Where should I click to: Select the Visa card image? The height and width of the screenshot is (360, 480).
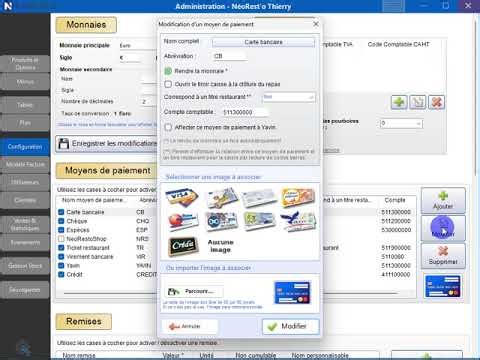tap(182, 198)
